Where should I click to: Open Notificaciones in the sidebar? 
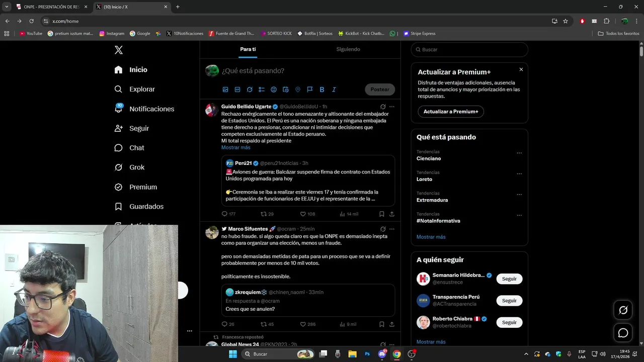pos(144,109)
